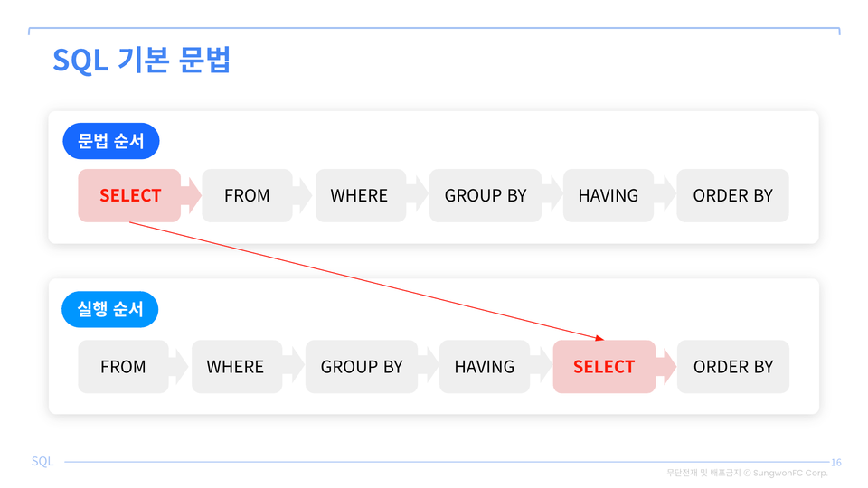Click the red SELECT box in syntax order
This screenshot has height=488, width=868.
(130, 195)
